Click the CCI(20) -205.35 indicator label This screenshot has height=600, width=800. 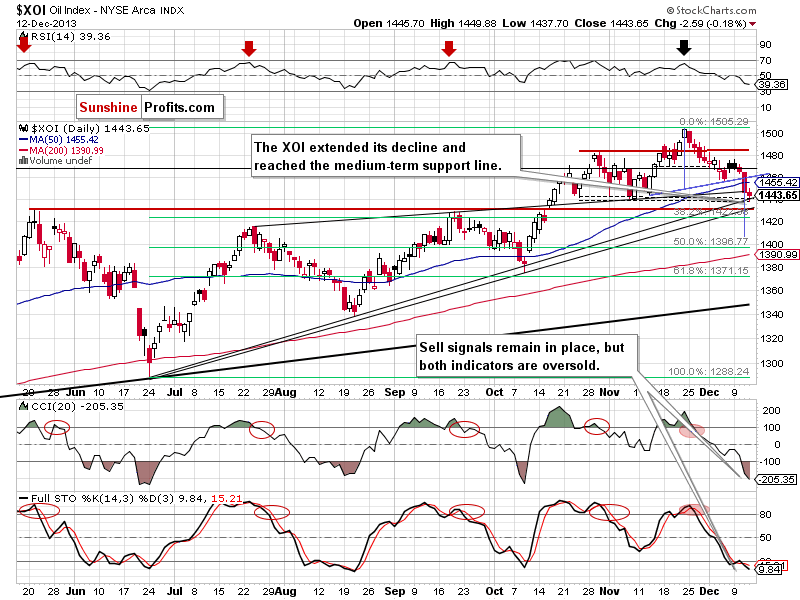77,407
